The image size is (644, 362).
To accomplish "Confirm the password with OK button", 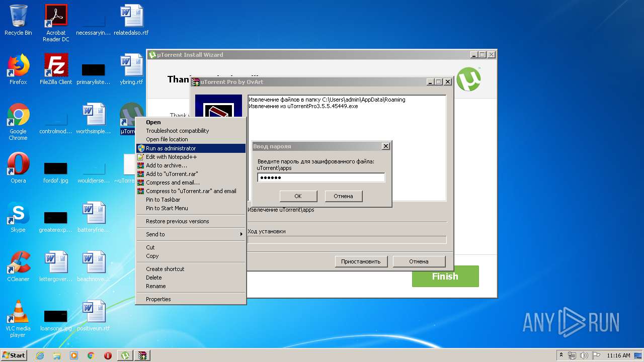I will click(298, 196).
